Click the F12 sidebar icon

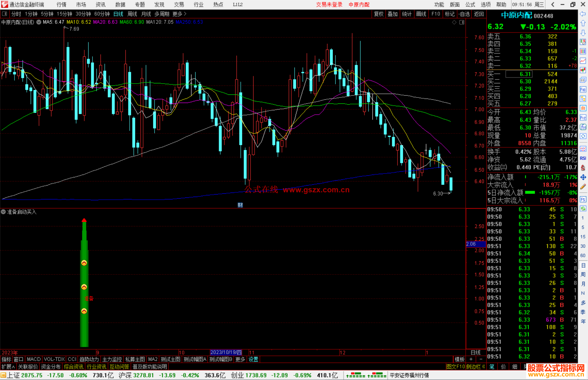[x=583, y=118]
